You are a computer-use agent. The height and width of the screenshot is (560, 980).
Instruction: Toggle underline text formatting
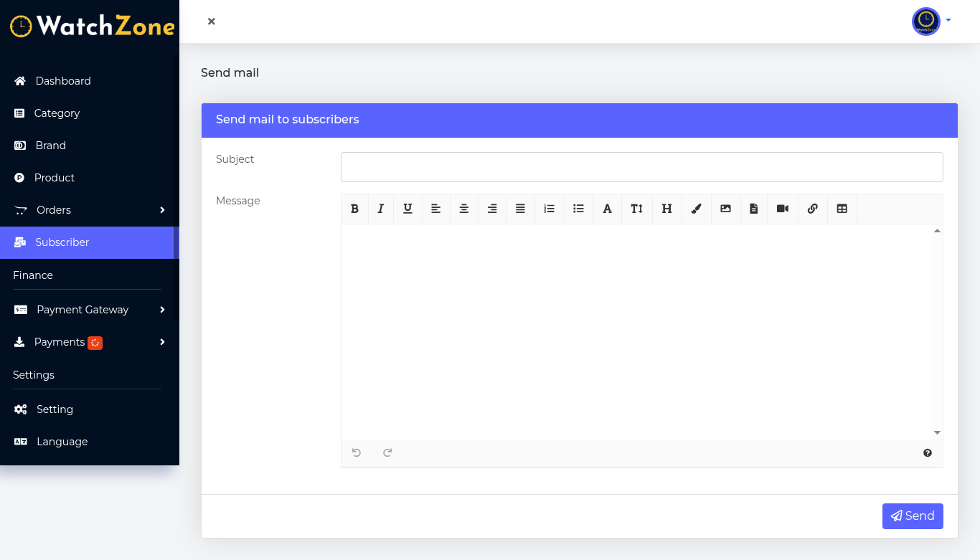click(x=407, y=209)
